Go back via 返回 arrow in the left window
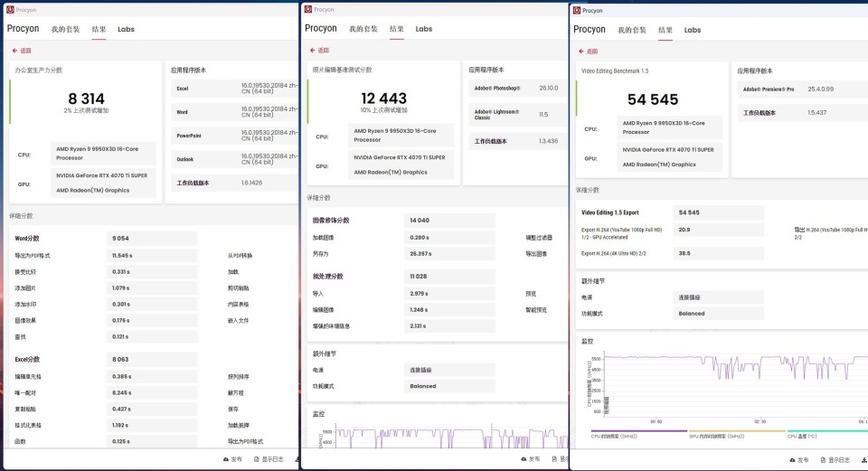This screenshot has width=868, height=471. (x=22, y=51)
